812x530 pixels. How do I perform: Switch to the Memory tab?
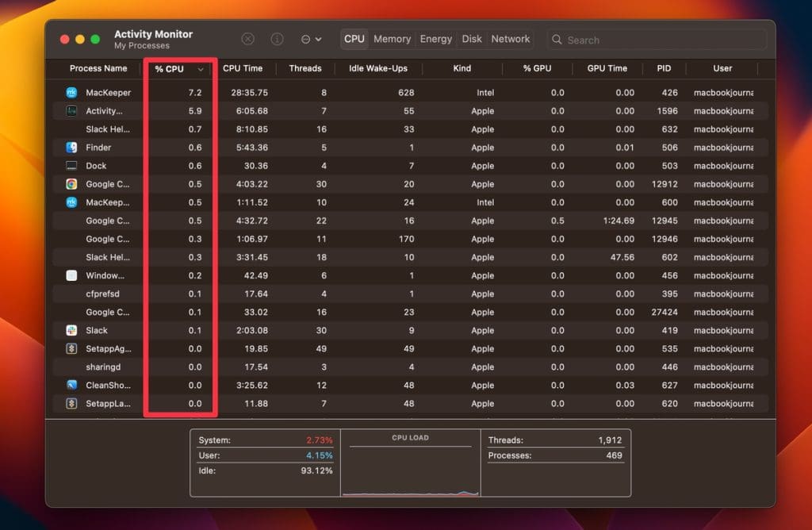(x=392, y=39)
